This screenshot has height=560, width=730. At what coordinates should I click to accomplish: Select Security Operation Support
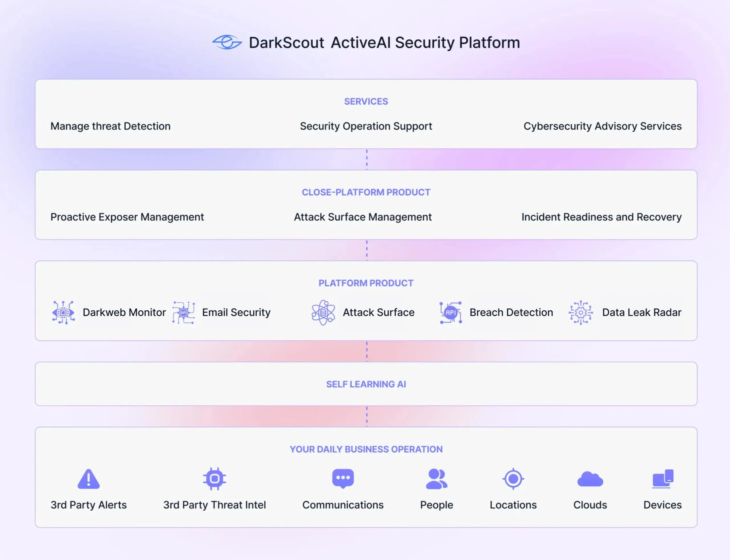[366, 126]
